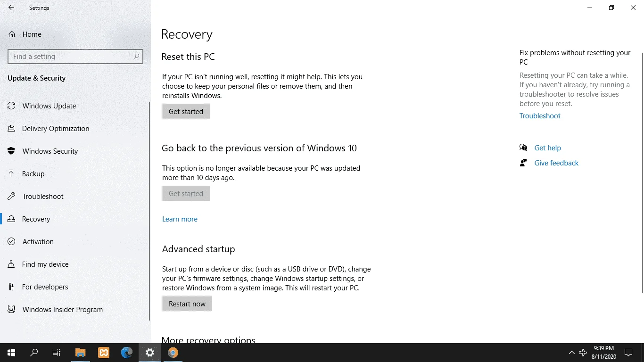Click the greyed-out Get started button
This screenshot has height=362, width=644.
click(186, 194)
